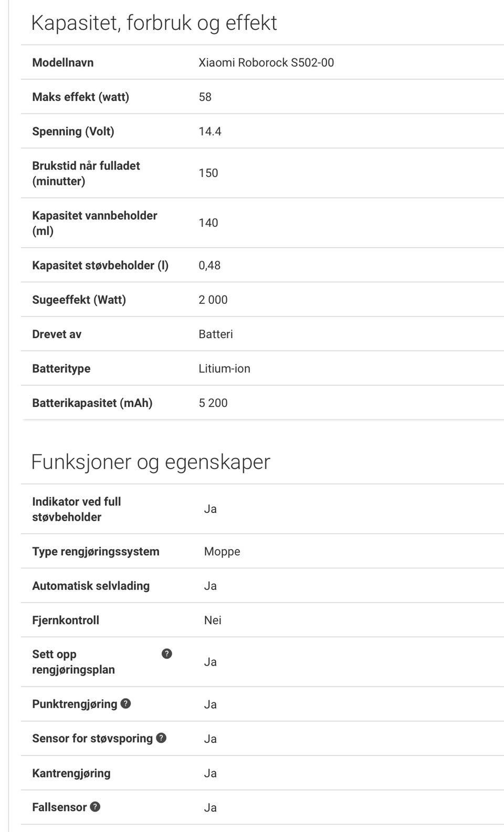Image resolution: width=504 pixels, height=832 pixels.
Task: Click the Fallsensor help question-mark icon
Action: [95, 807]
